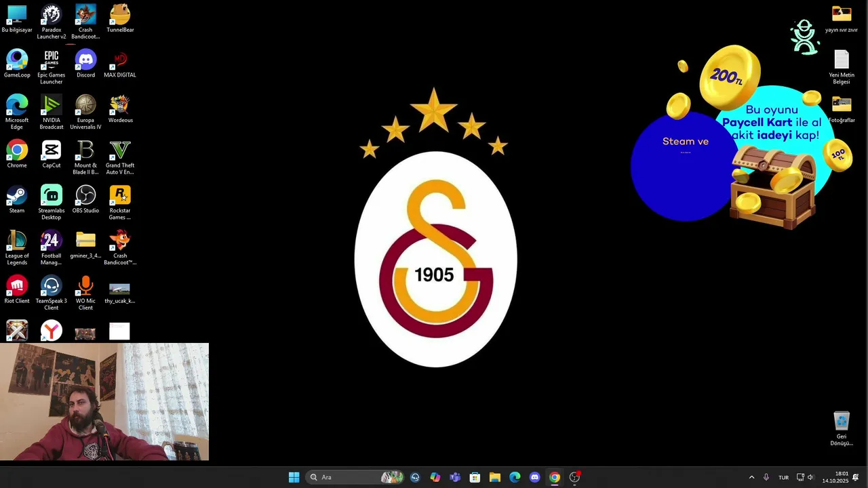
Task: Open TeamSpeak 3 Client shortcut
Action: [52, 293]
